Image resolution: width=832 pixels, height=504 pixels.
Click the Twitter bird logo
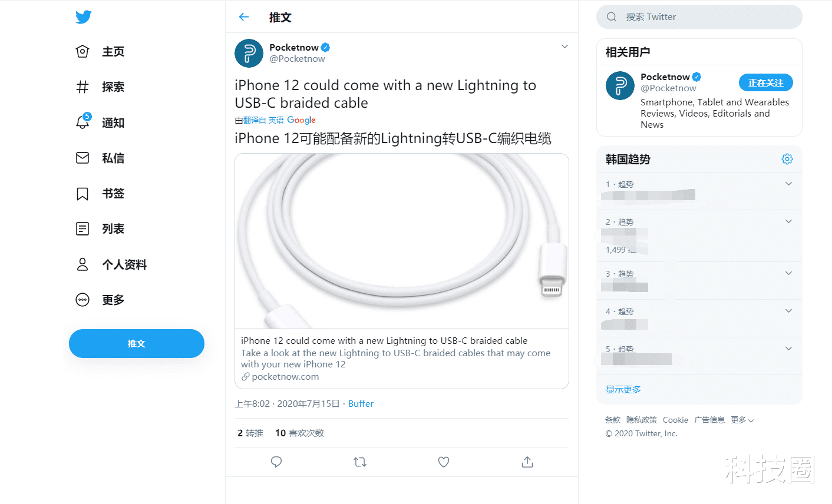click(x=83, y=16)
